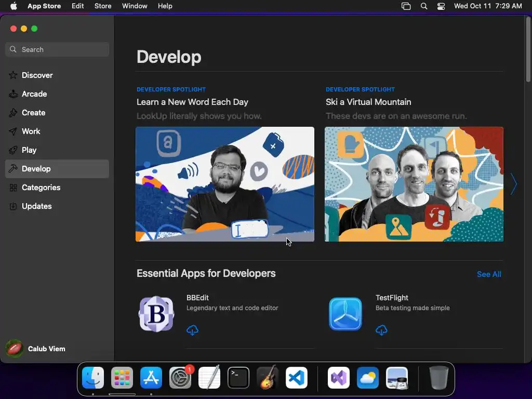Open Finder from the Dock
The image size is (532, 399).
click(93, 378)
